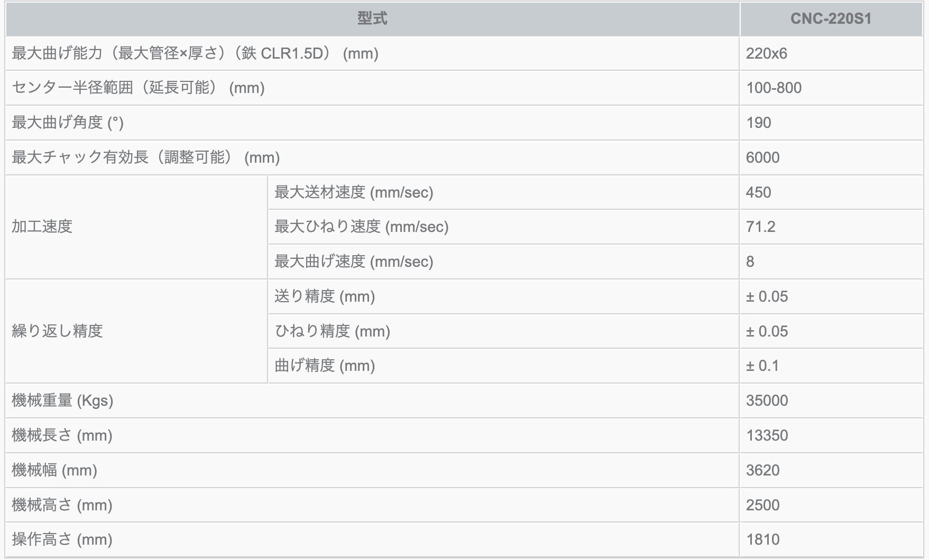This screenshot has width=929, height=560.
Task: Click the 型式 header cell
Action: (x=372, y=19)
